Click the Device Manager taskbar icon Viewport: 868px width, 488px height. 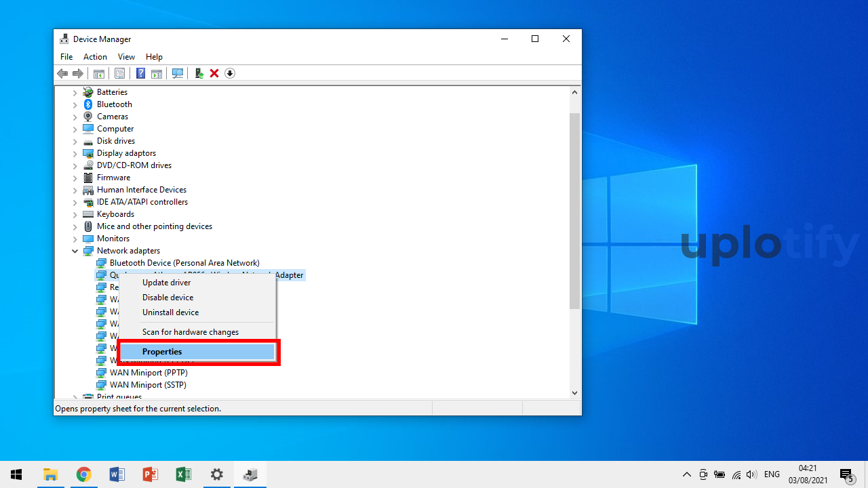click(x=250, y=474)
